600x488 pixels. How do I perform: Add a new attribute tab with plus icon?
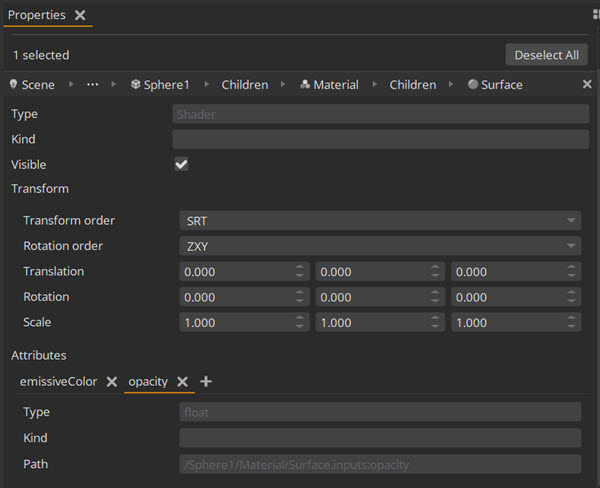[x=206, y=382]
